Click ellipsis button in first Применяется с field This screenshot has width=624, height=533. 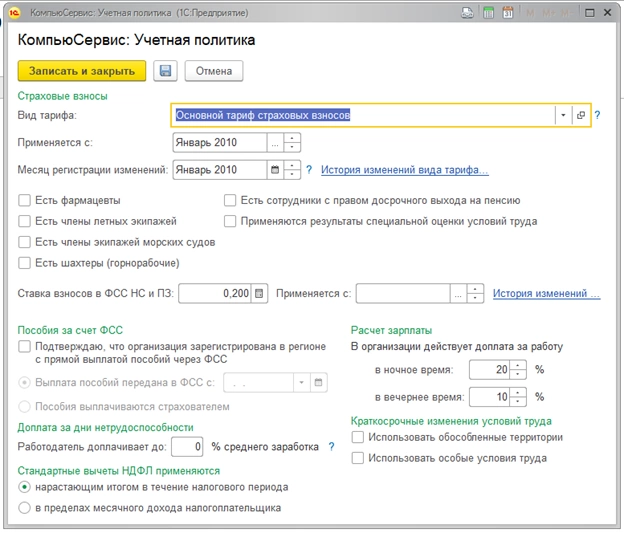click(x=275, y=143)
